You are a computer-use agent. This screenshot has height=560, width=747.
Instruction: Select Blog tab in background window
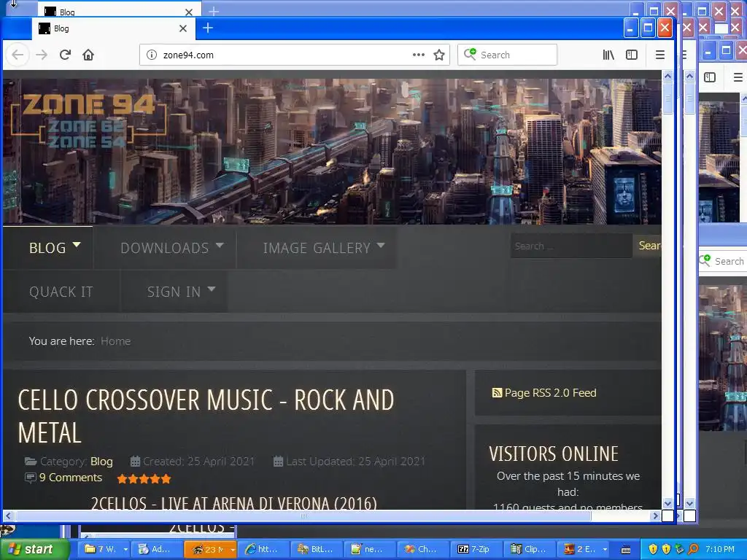point(119,10)
